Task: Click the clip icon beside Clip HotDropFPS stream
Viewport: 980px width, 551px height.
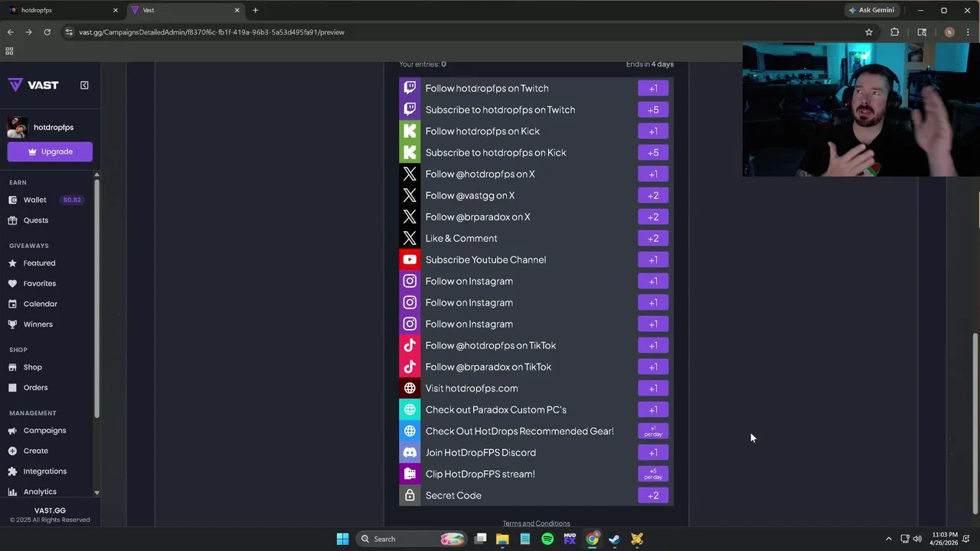Action: pos(410,474)
